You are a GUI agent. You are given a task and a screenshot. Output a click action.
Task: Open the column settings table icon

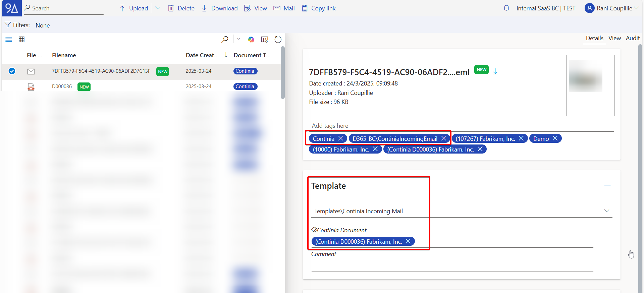click(265, 40)
